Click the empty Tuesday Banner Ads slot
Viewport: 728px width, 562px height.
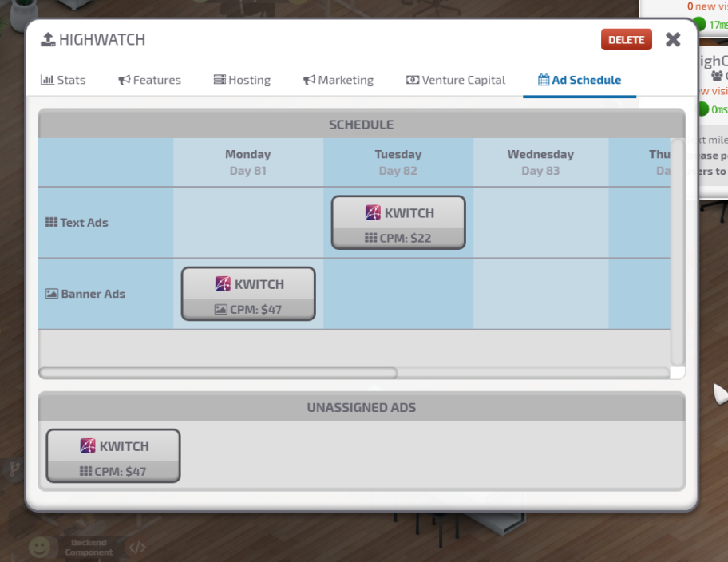pyautogui.click(x=398, y=294)
